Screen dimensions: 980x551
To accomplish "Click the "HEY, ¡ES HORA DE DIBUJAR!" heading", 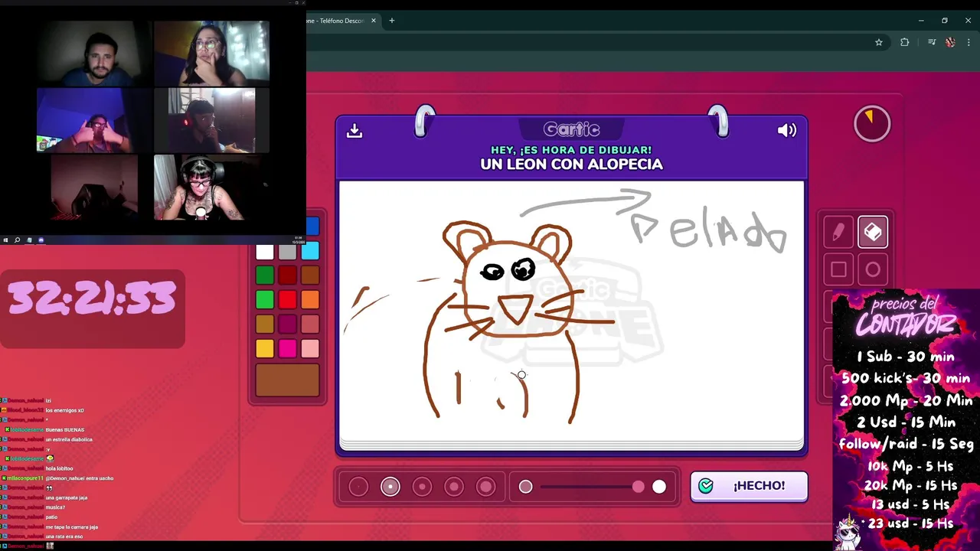I will [571, 150].
